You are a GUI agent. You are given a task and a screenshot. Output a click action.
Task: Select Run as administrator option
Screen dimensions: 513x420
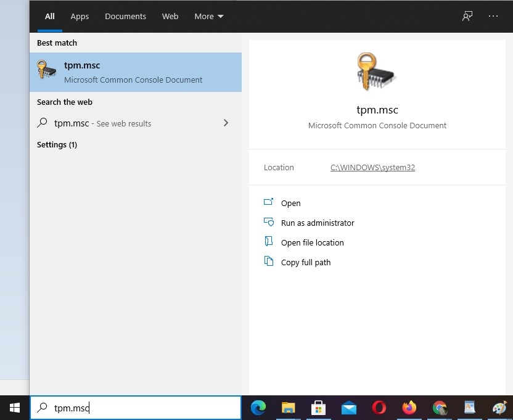coord(318,223)
